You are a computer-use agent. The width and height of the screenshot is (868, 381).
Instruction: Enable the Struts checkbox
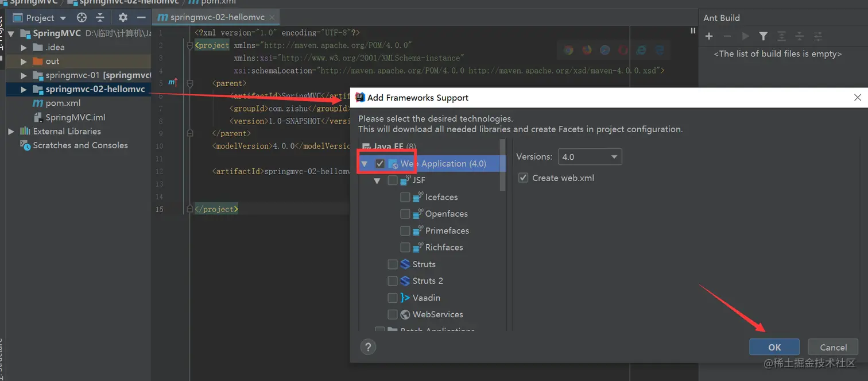coord(393,264)
